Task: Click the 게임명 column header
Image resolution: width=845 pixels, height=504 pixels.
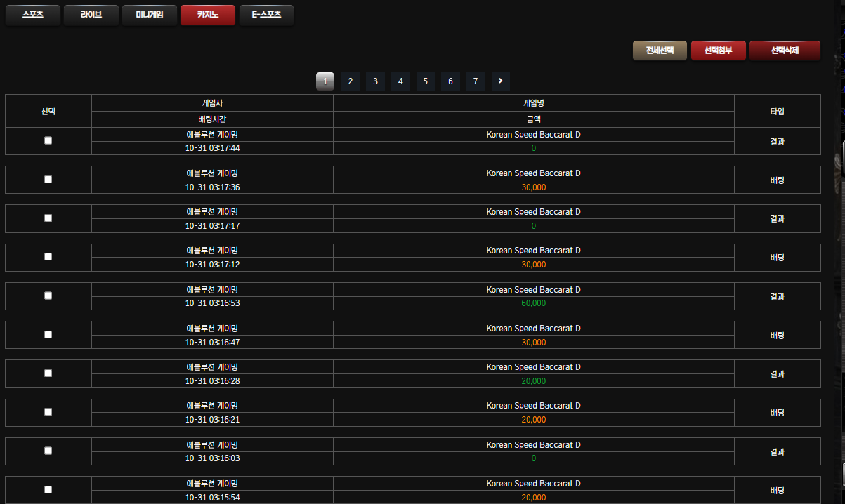Action: (534, 103)
